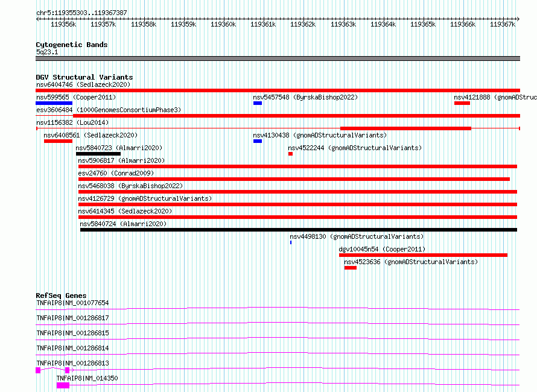Select the red nsv6414345 variant bar

click(x=297, y=217)
